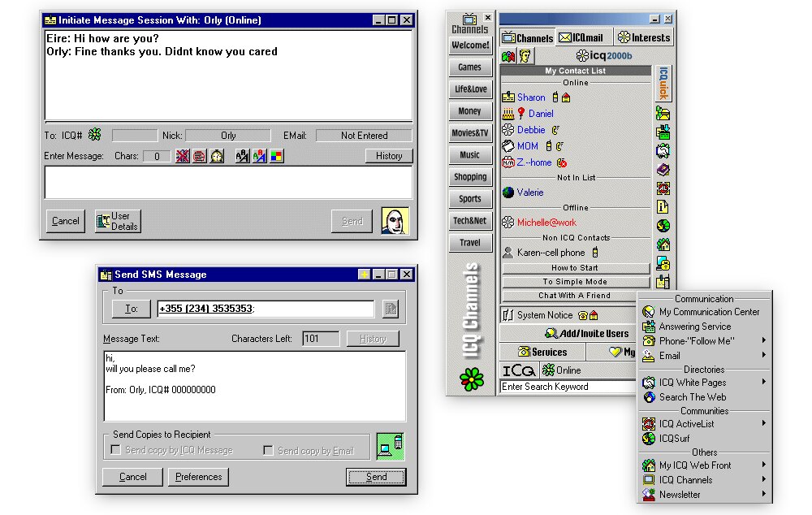The width and height of the screenshot is (812, 515).
Task: Click the Enter Message text box
Action: click(228, 183)
